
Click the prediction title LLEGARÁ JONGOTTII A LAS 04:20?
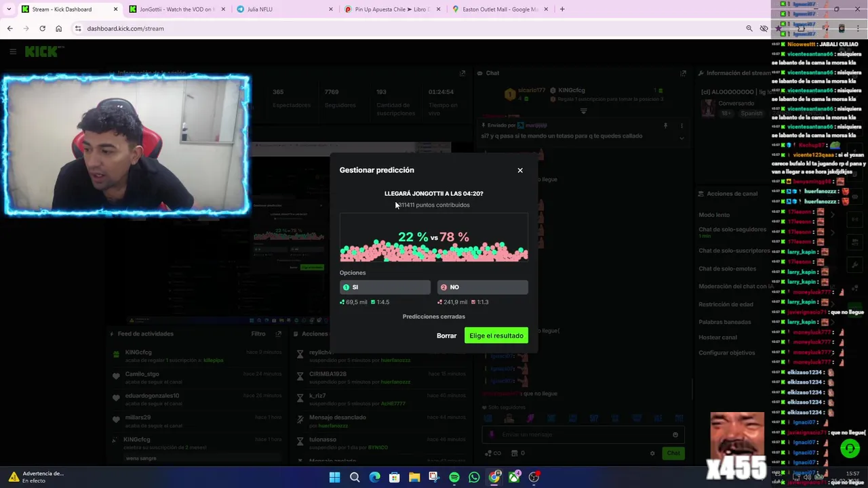[x=434, y=194]
